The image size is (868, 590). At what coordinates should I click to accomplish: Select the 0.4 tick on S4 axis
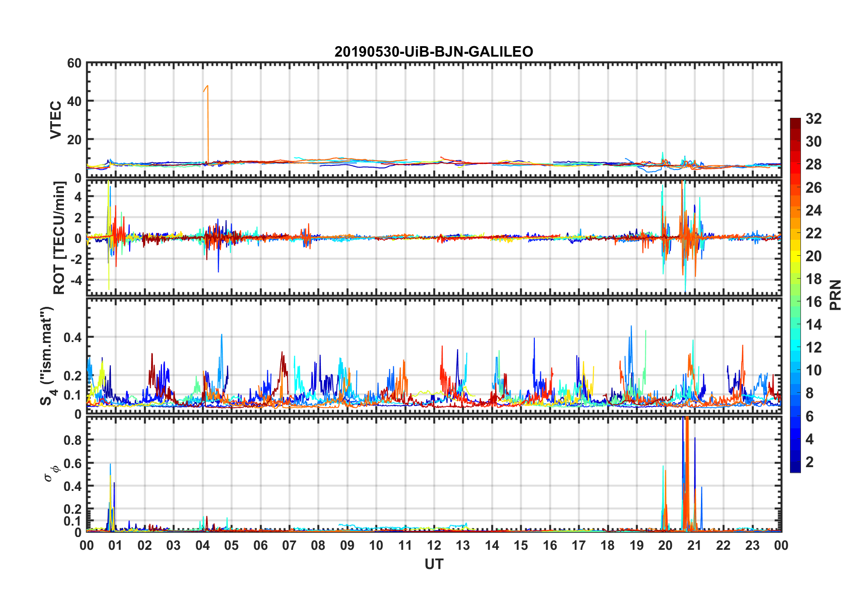[73, 337]
